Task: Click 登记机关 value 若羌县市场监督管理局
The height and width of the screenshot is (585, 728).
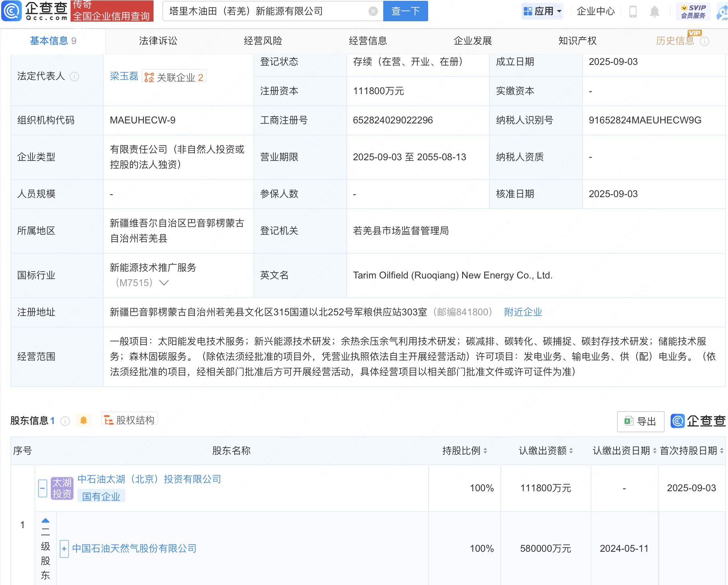Action: (401, 231)
